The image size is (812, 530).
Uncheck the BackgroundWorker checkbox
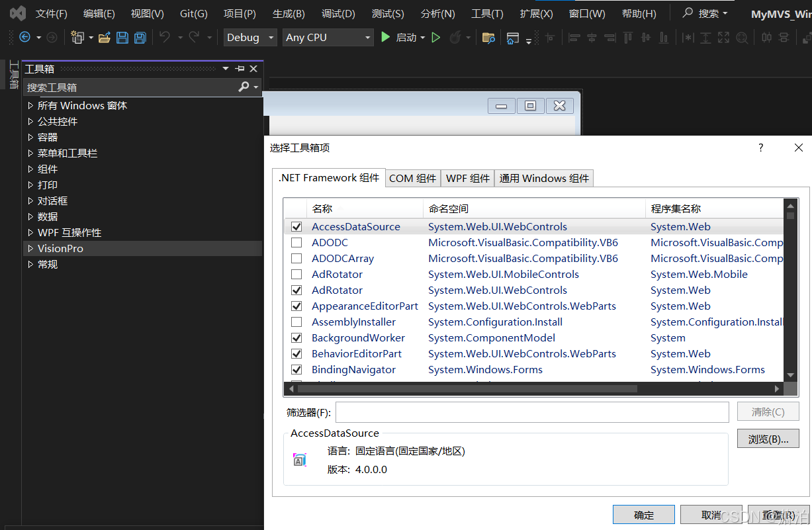click(296, 338)
